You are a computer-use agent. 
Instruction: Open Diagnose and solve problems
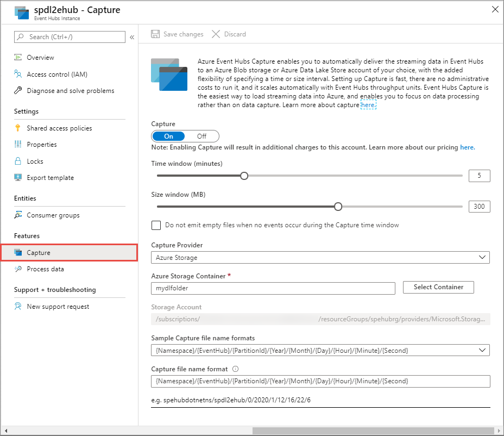[70, 90]
